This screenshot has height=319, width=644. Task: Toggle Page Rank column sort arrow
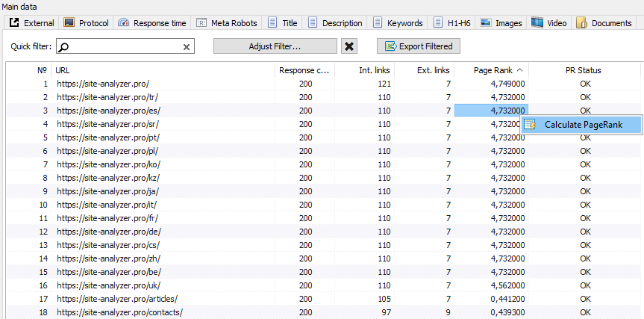(x=519, y=70)
